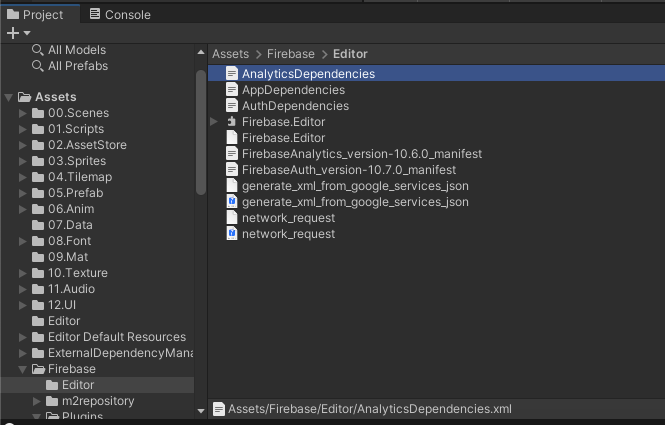Click the 00.Scenes folder icon
The width and height of the screenshot is (665, 425).
38,113
